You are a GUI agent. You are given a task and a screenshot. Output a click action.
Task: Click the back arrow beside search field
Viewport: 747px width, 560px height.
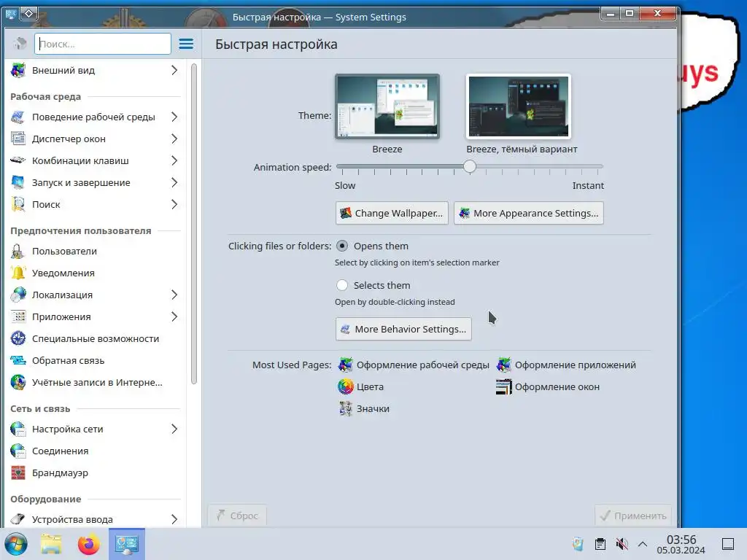tap(20, 44)
